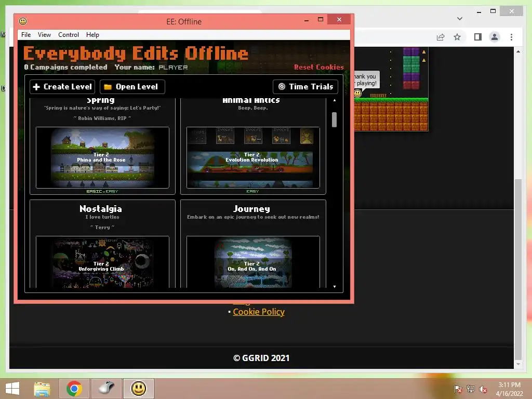Open the Cookie Policy link in browser
Viewport: 532px width, 399px height.
click(x=259, y=312)
